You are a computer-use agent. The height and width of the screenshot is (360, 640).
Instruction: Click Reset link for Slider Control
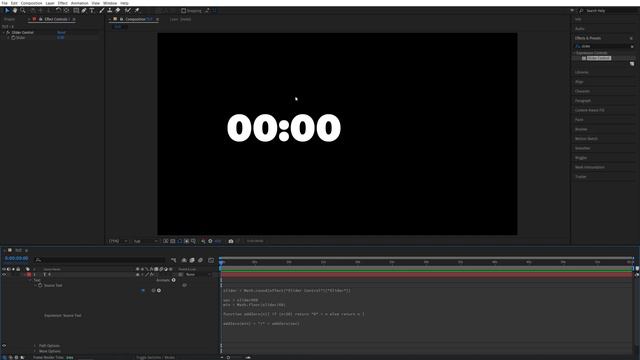(61, 33)
